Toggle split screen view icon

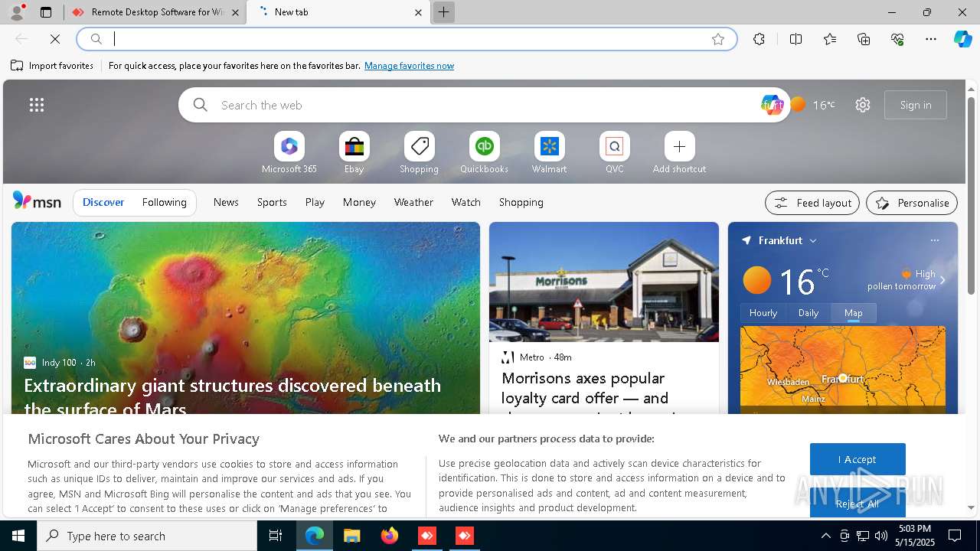point(795,39)
